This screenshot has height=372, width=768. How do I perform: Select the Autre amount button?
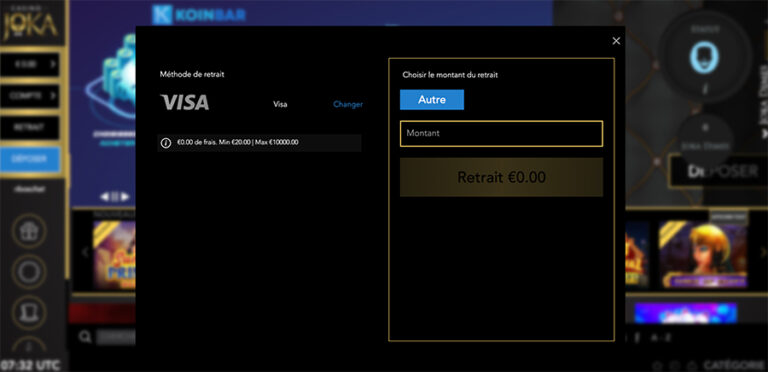[x=432, y=100]
